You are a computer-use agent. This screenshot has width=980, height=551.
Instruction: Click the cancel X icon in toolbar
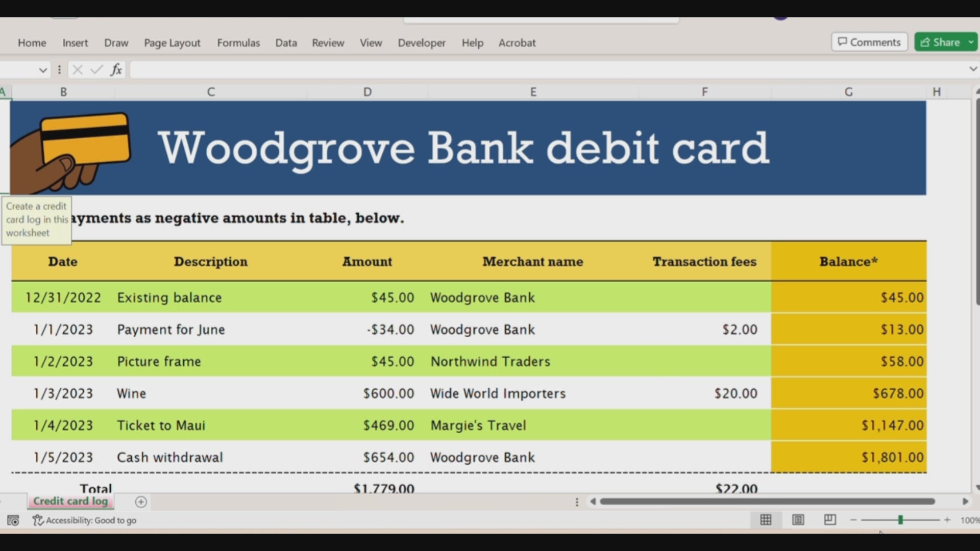[x=76, y=69]
